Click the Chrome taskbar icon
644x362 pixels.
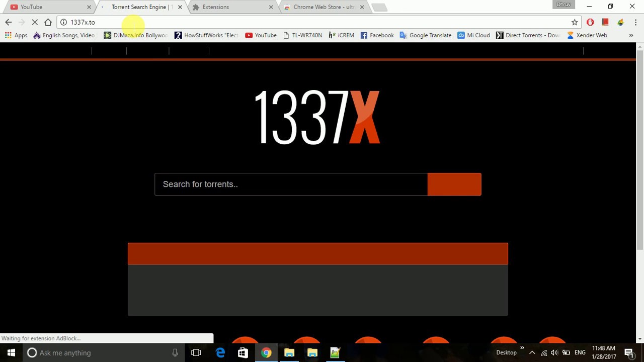tap(266, 352)
